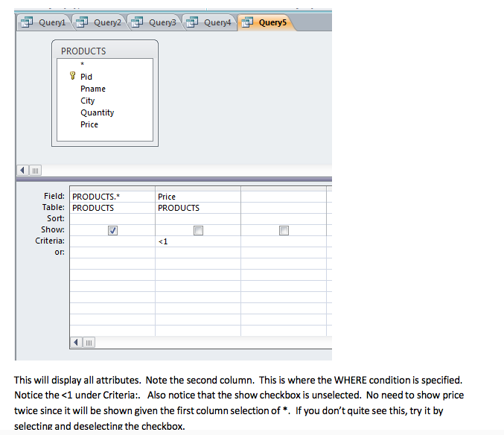Open the Query3 tab
Viewport: 504px width, 435px height.
click(153, 22)
